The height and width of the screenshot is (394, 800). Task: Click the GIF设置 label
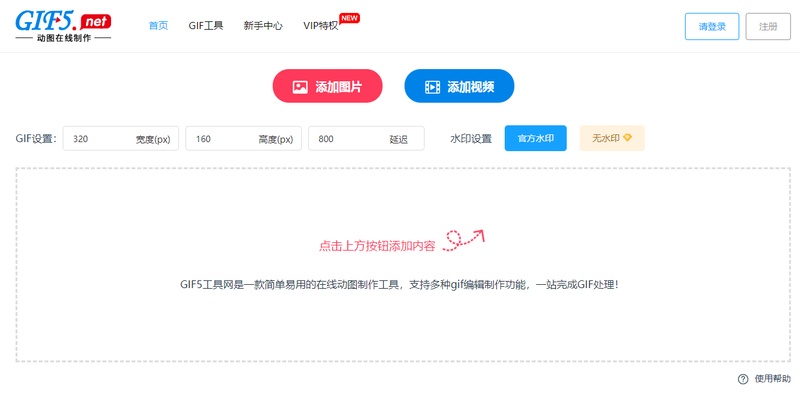click(36, 139)
